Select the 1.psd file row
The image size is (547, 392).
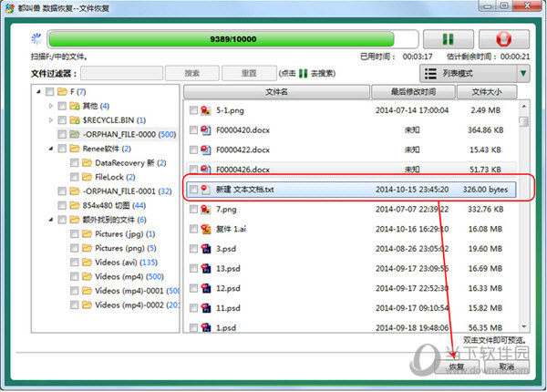point(351,328)
